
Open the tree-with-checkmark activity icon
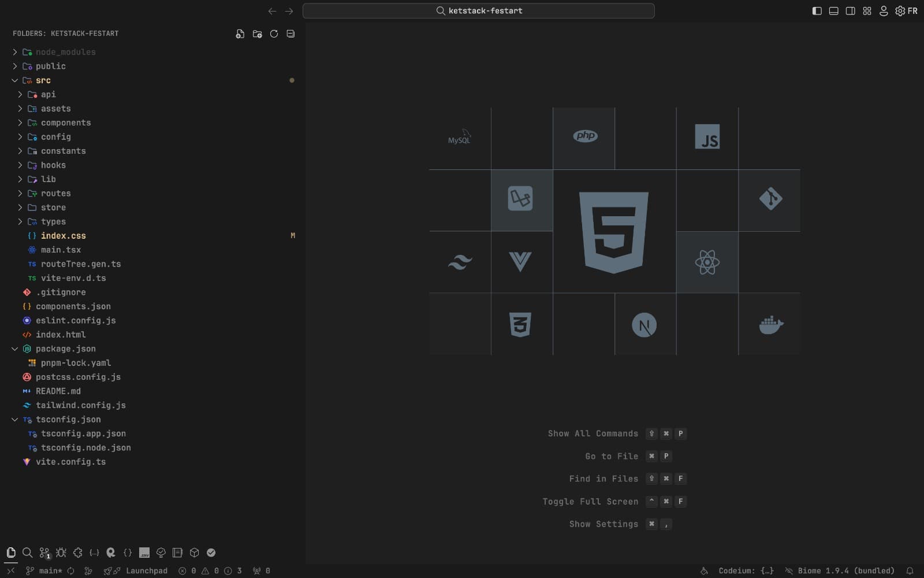161,553
